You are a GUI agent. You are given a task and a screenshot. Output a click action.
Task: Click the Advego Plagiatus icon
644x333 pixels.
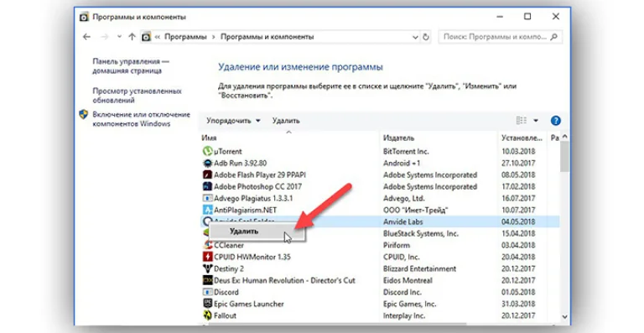(x=207, y=198)
